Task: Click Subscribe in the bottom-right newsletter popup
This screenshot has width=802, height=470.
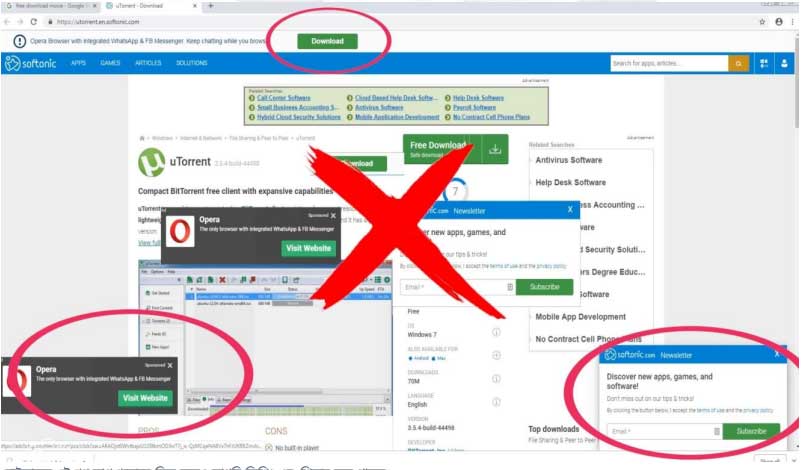Action: pyautogui.click(x=750, y=431)
